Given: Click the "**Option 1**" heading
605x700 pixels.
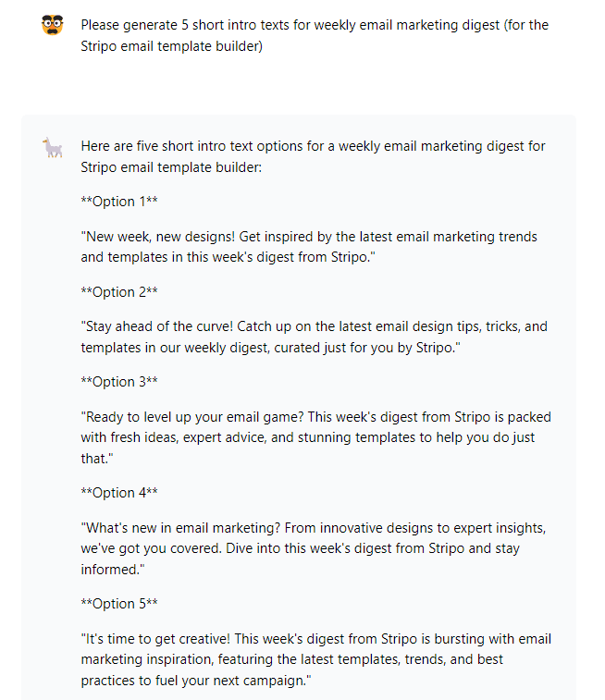Looking at the screenshot, I should click(x=119, y=202).
